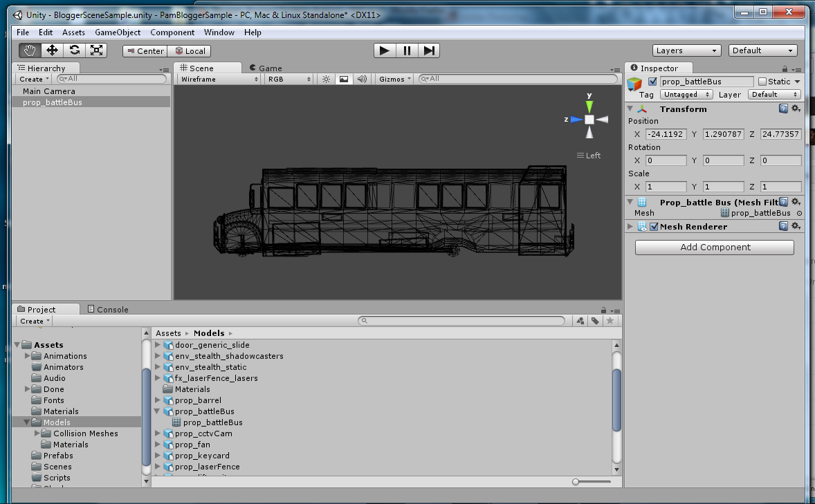Screen dimensions: 815x504
Task: Open the Wireframe draw mode dropdown
Action: (217, 80)
